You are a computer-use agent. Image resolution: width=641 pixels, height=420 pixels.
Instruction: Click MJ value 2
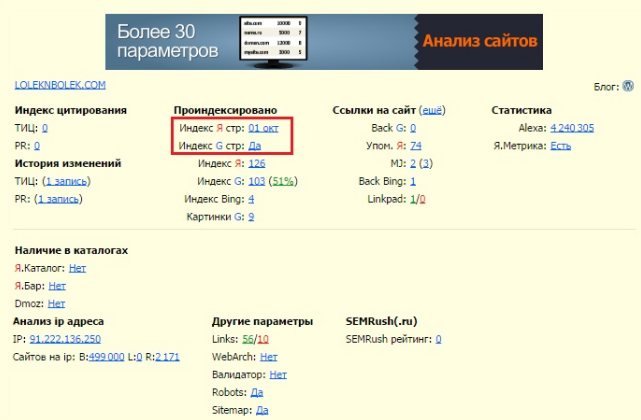413,164
